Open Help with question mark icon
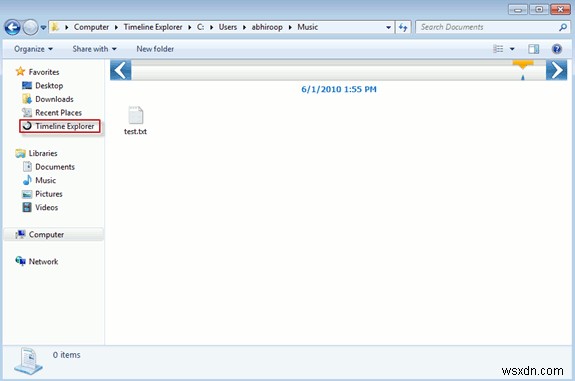The image size is (575, 381). pyautogui.click(x=557, y=49)
